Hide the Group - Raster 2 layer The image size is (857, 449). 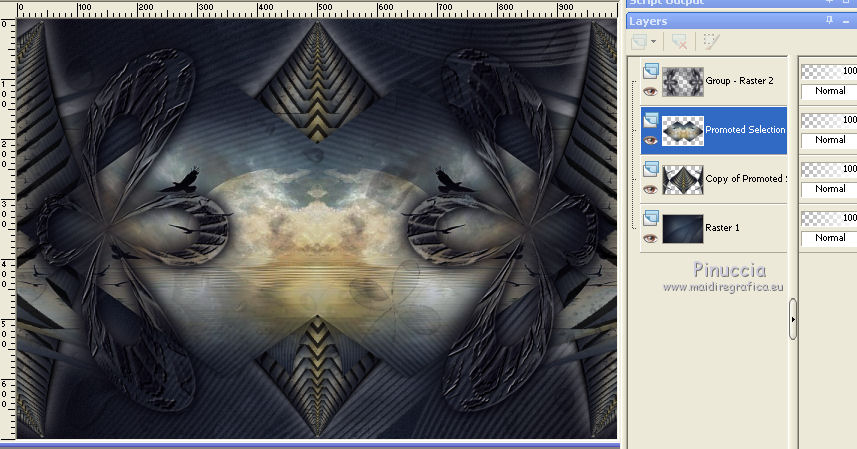(650, 91)
